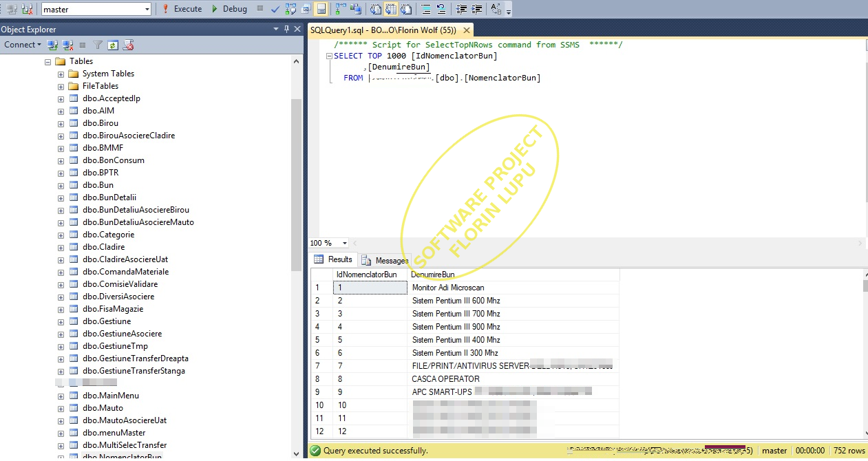Select dbo.GestiuneTransferStanga table
Screen dimensions: 868x461
point(134,371)
